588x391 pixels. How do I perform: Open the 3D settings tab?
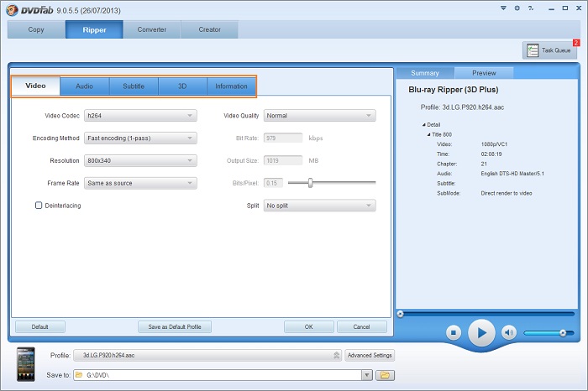point(182,86)
